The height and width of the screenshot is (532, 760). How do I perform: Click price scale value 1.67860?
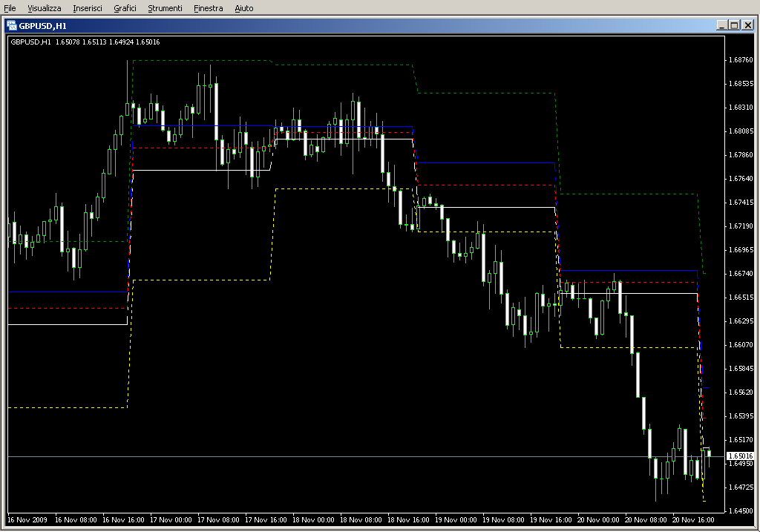741,155
